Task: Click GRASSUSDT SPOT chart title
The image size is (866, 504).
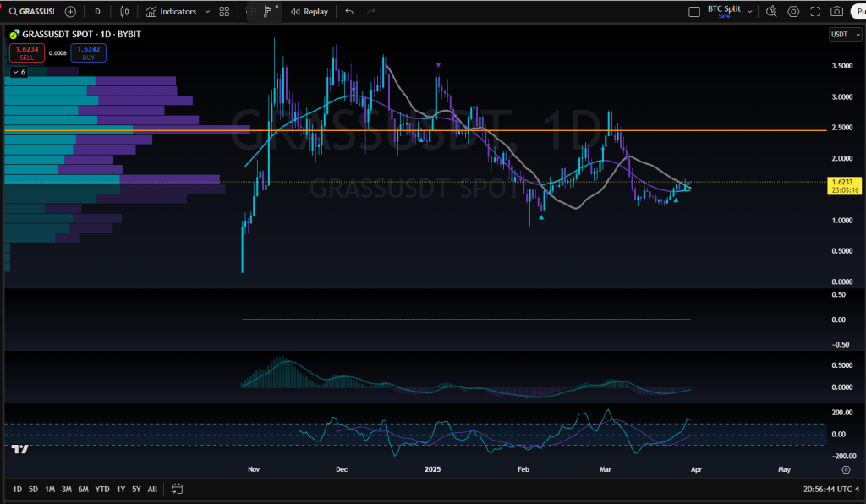Action: click(x=82, y=34)
